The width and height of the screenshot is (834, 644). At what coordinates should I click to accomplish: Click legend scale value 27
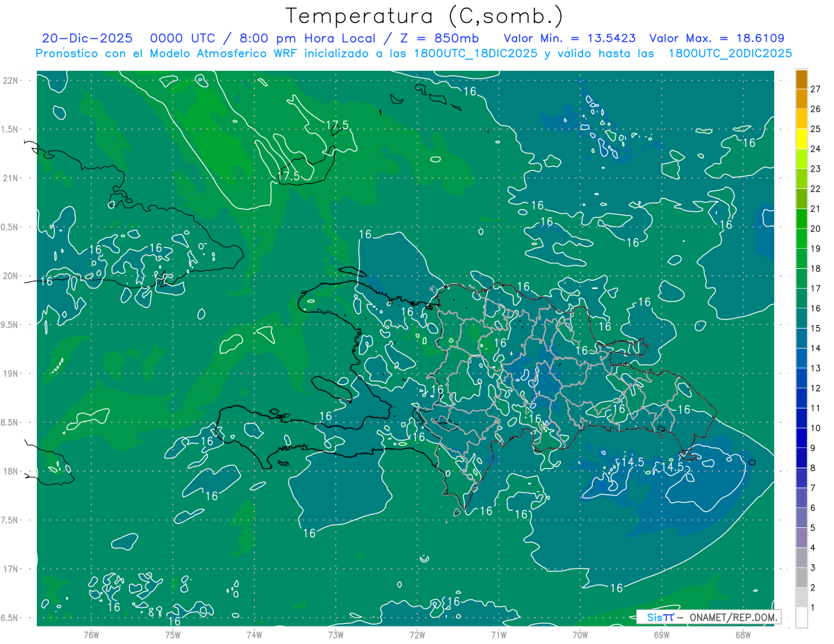click(x=816, y=89)
